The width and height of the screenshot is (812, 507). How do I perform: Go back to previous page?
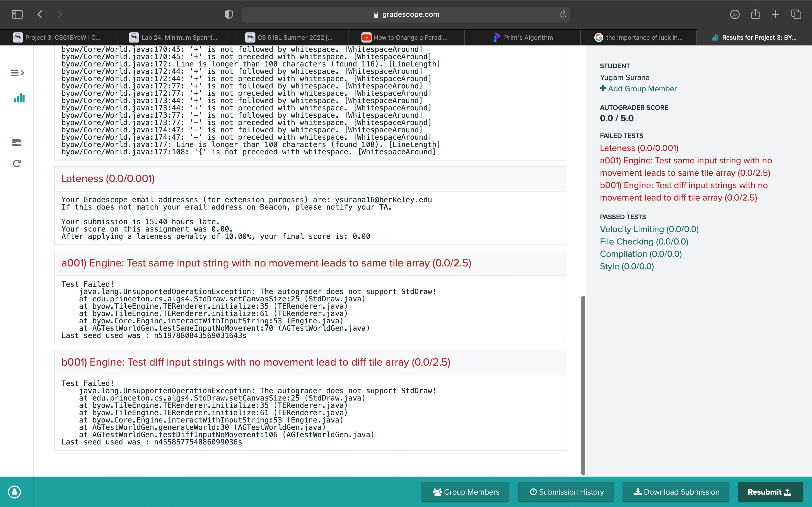[40, 14]
